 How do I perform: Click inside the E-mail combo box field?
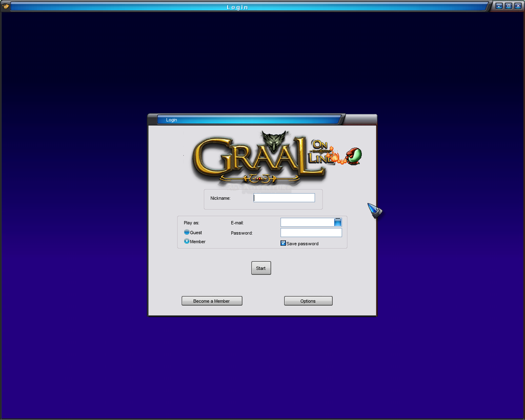[x=307, y=222]
